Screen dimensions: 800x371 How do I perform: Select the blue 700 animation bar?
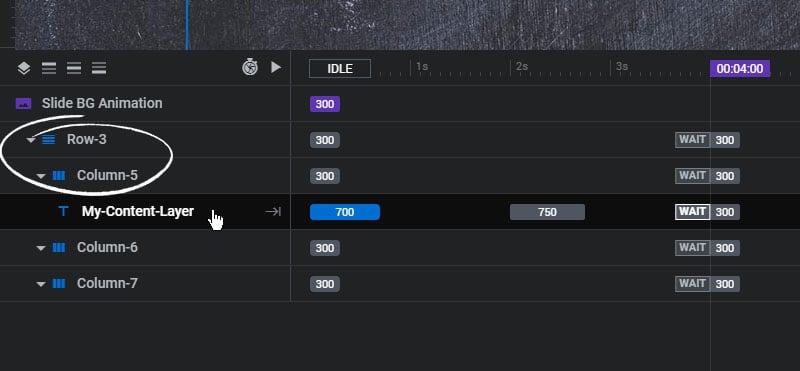click(345, 212)
